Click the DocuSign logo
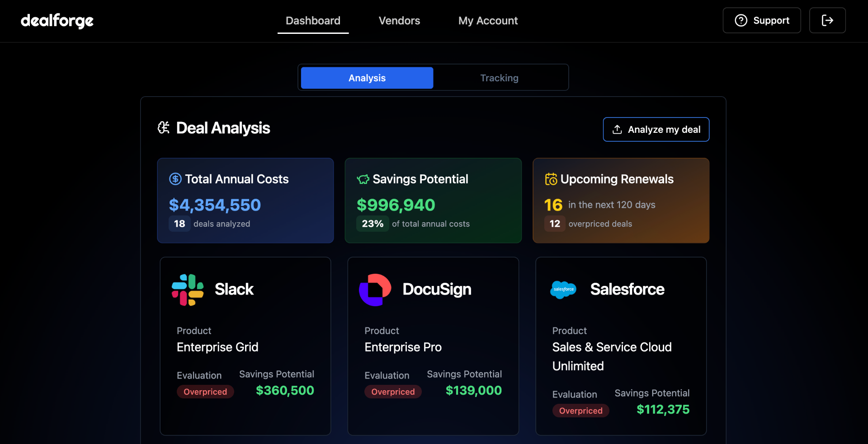868x444 pixels. pyautogui.click(x=375, y=290)
